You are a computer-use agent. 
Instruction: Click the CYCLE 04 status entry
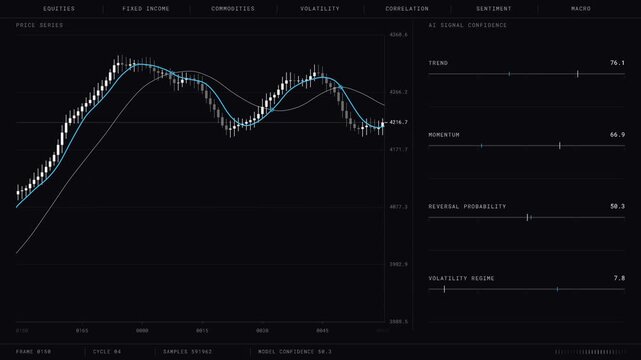pos(107,351)
